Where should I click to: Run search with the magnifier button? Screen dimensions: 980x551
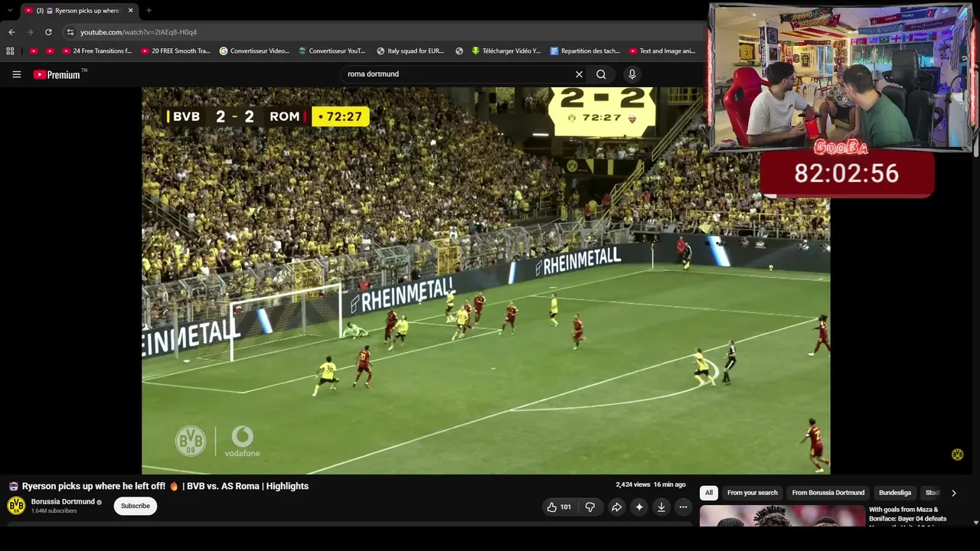[x=601, y=74]
